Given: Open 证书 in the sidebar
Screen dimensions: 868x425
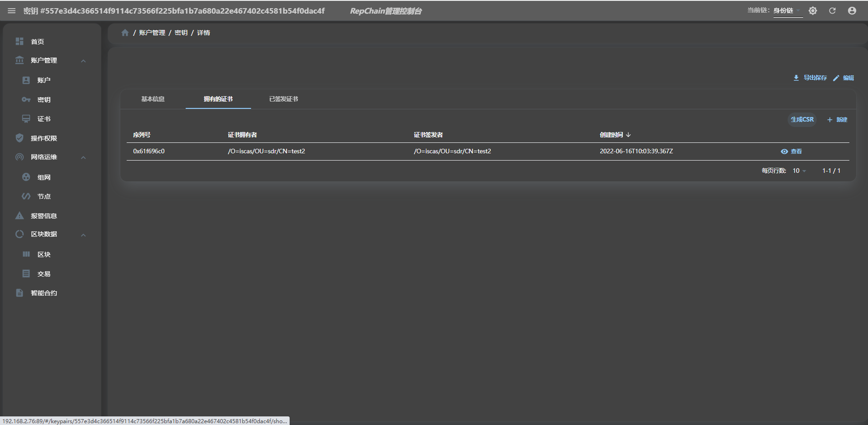Looking at the screenshot, I should (x=44, y=119).
